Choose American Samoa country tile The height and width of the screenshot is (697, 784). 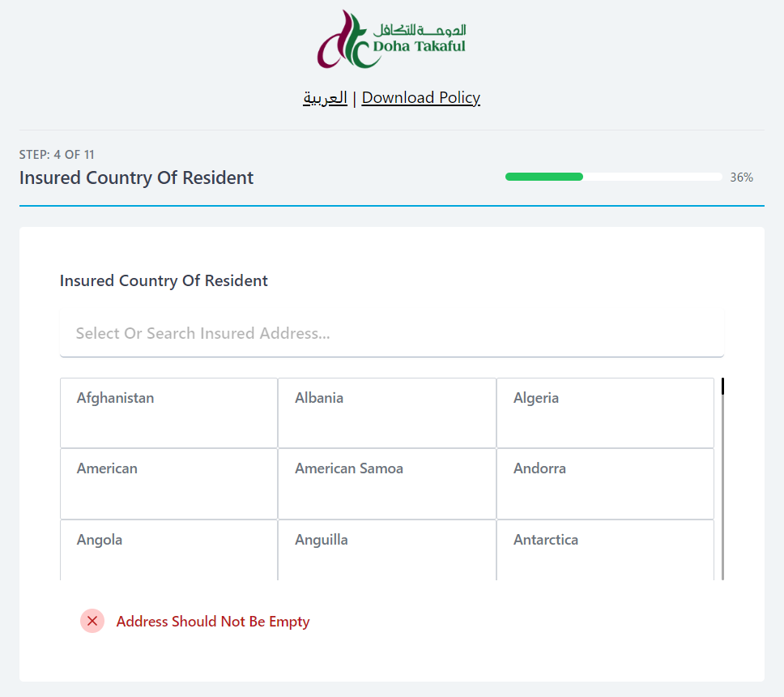coord(387,484)
